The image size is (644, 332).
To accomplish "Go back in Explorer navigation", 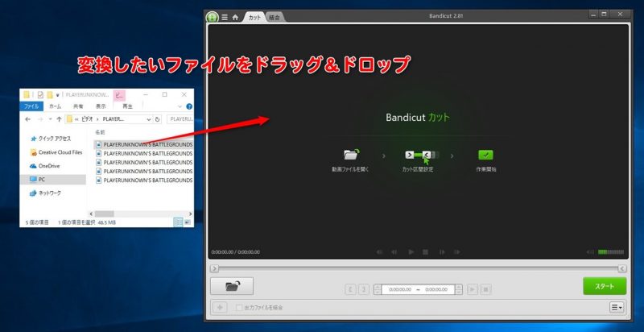I will tap(27, 119).
